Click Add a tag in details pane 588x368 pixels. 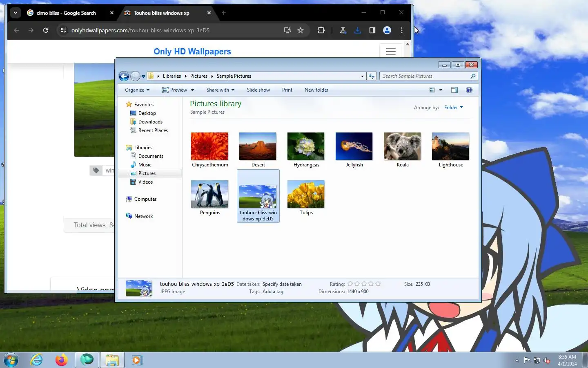pos(273,292)
